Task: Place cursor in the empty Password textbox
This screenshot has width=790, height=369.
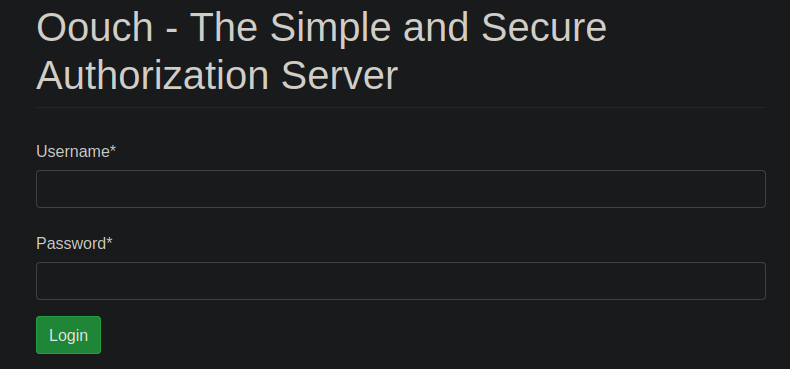Action: pos(401,281)
